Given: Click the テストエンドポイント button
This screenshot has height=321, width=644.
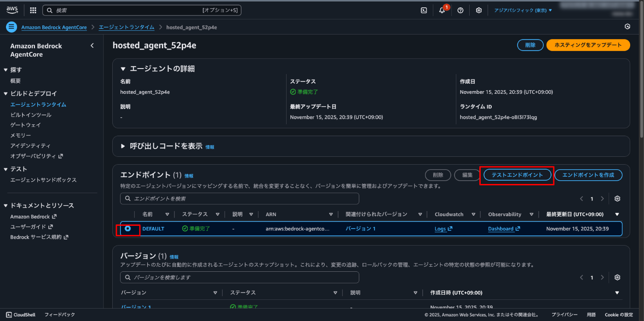Looking at the screenshot, I should pos(517,175).
